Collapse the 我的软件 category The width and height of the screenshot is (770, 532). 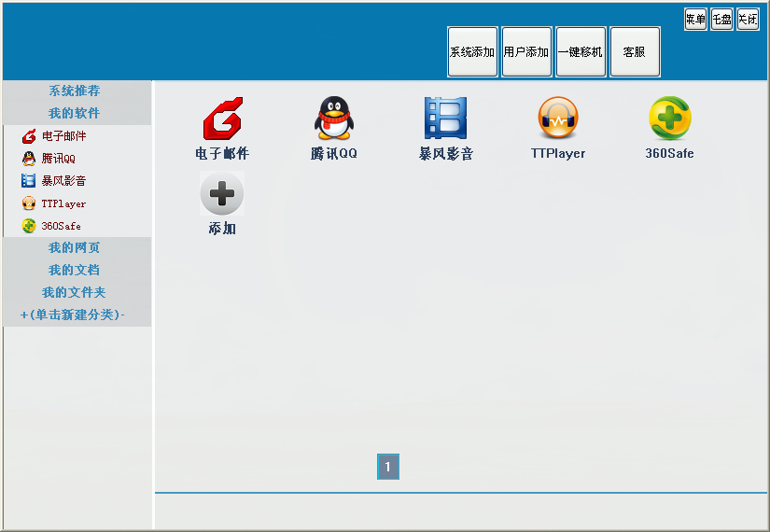[77, 114]
